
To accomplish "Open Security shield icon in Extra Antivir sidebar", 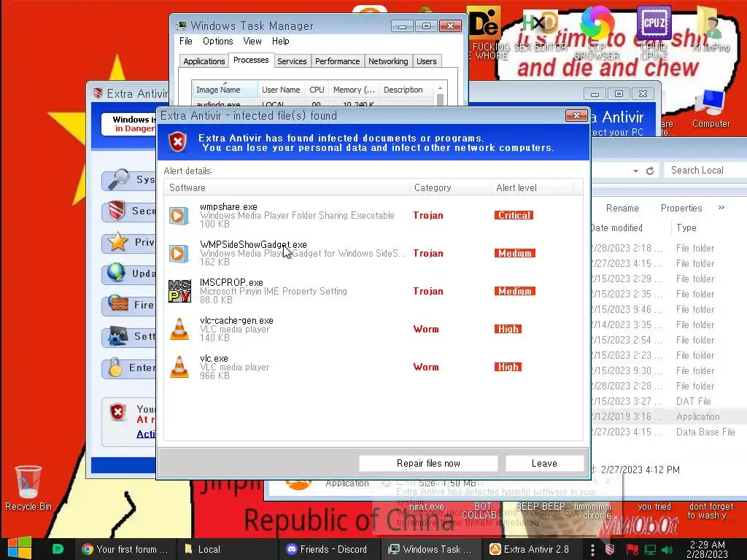I will tap(117, 211).
